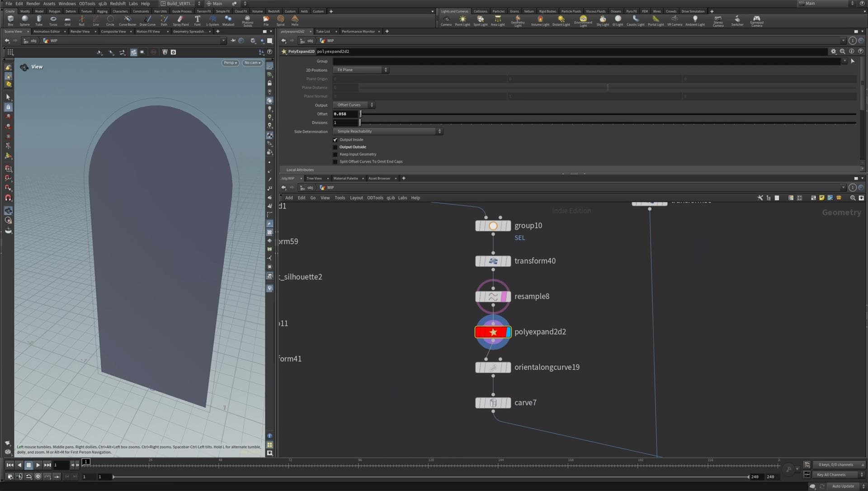Screen dimensions: 868x491
Task: Select the Curve Bezier tool
Action: click(x=127, y=20)
